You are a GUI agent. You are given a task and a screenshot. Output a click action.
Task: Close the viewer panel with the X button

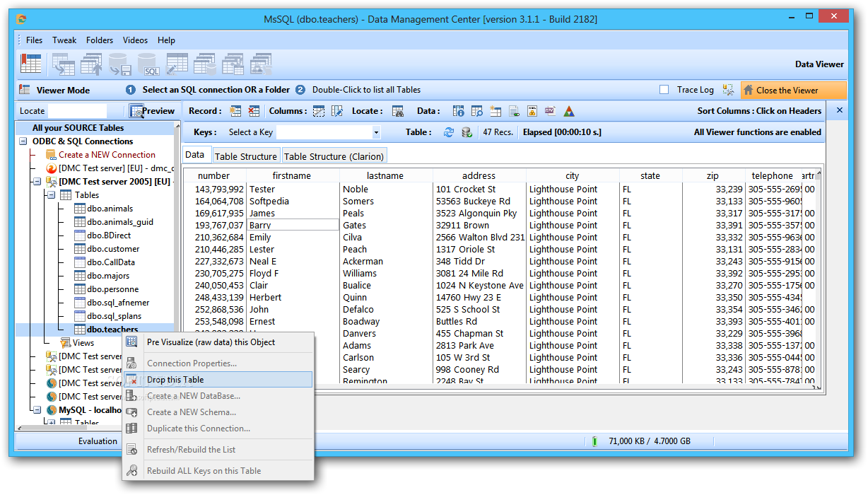pyautogui.click(x=840, y=110)
